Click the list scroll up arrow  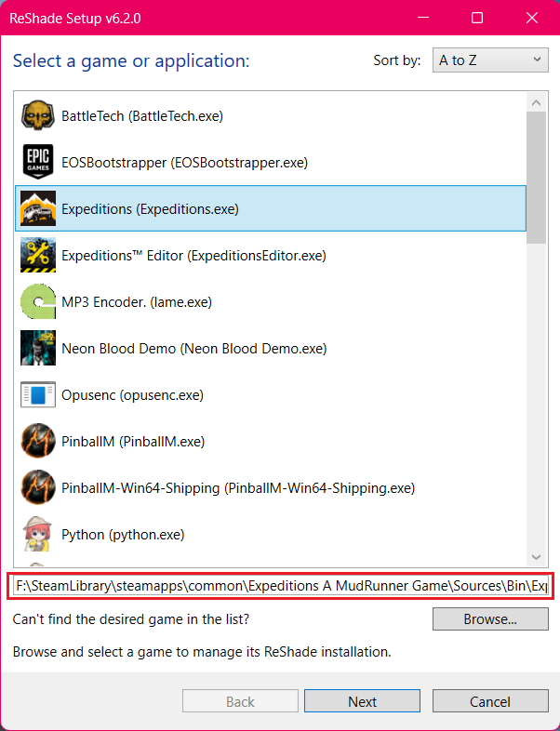(x=536, y=102)
